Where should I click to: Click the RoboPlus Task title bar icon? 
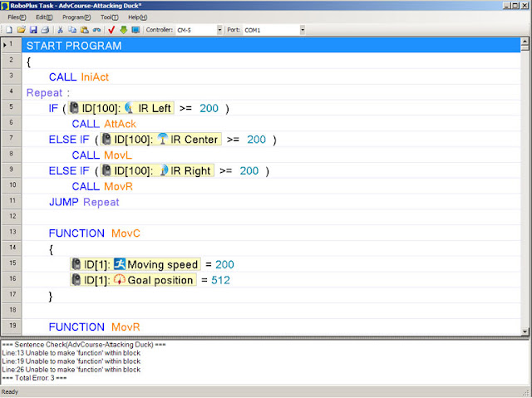(x=5, y=6)
